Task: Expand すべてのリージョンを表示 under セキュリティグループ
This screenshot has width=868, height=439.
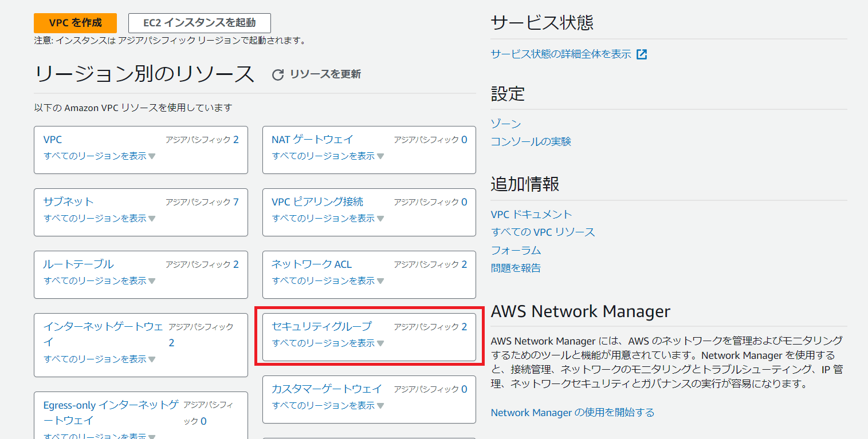Action: 327,343
